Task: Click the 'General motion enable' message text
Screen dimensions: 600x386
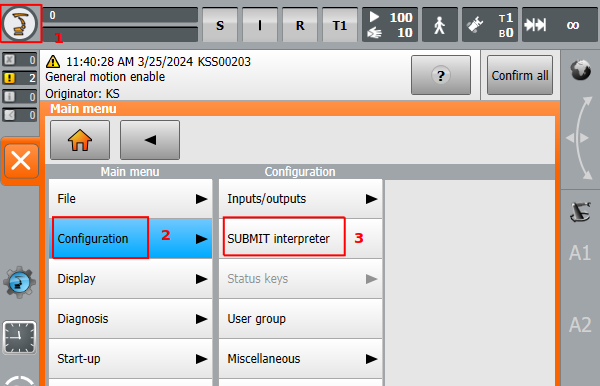Action: pos(105,77)
